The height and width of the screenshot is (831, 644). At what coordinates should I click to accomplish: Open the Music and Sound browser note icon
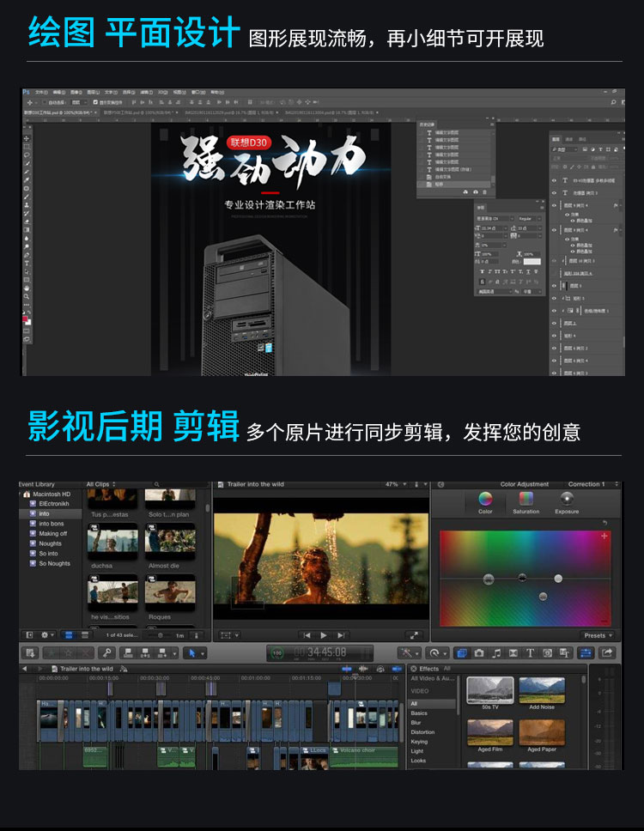496,653
